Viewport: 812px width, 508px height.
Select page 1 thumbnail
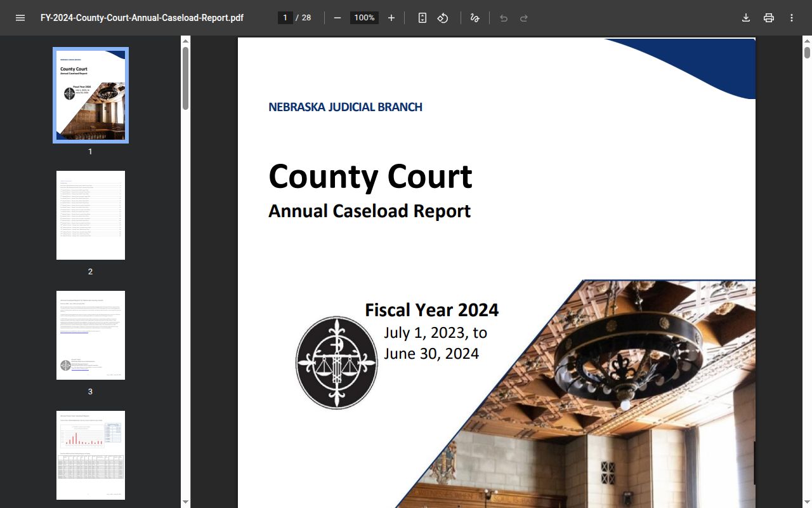pyautogui.click(x=91, y=95)
